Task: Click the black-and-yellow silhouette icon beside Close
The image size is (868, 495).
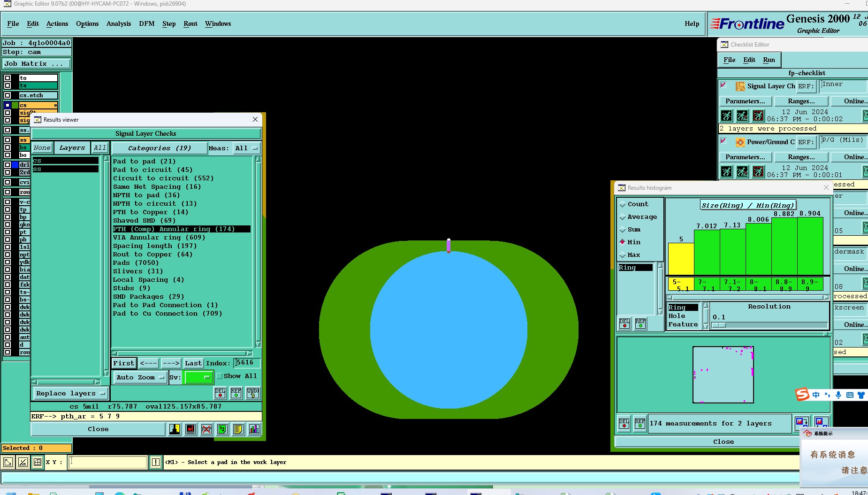Action: click(175, 429)
